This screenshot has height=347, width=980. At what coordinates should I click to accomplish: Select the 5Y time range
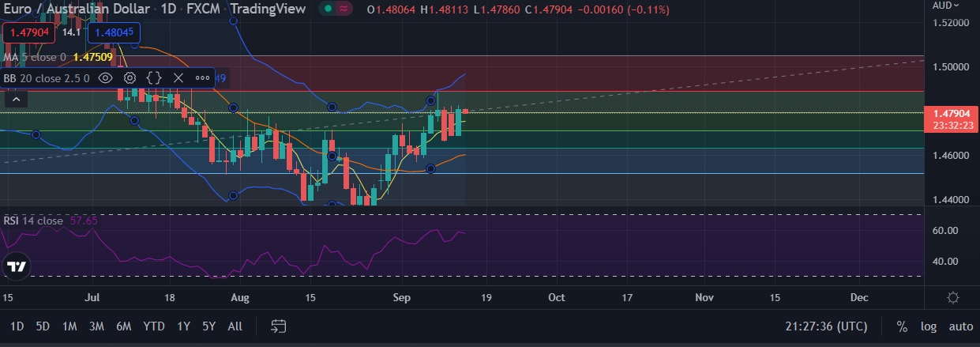coord(208,326)
